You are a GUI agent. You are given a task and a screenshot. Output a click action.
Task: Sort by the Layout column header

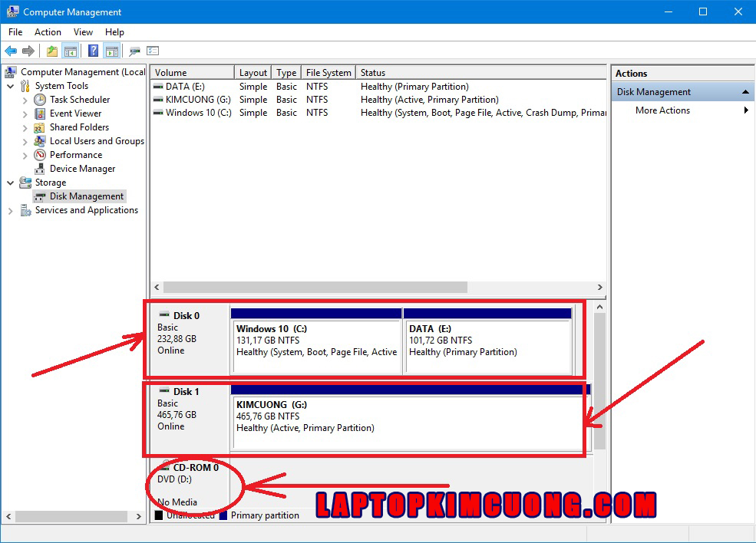[x=253, y=72]
